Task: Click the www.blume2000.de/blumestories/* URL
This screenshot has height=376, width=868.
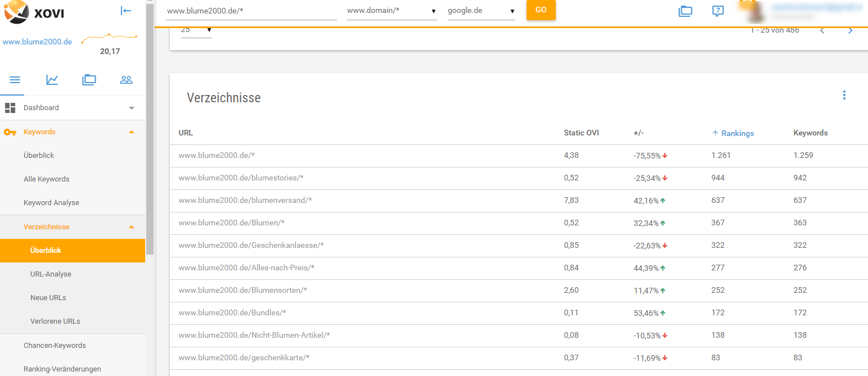Action: click(241, 178)
